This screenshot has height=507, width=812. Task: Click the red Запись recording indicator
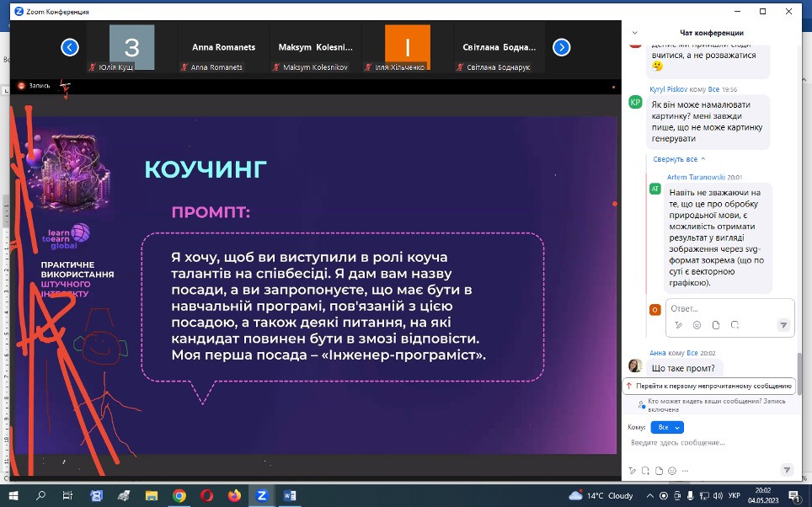35,85
